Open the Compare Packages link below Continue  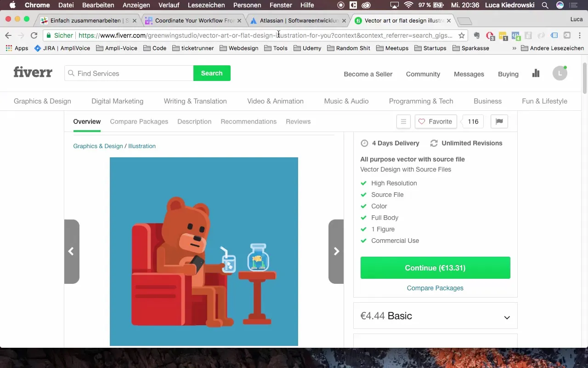(435, 288)
